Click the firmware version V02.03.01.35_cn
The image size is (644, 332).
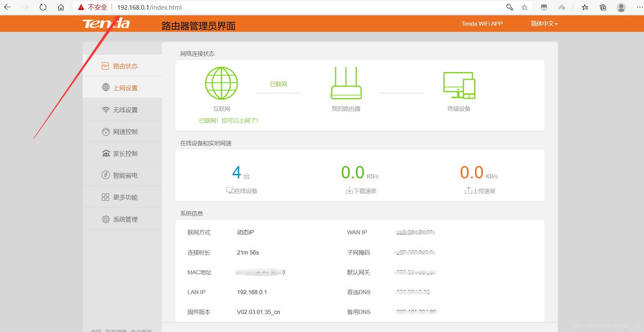point(258,312)
